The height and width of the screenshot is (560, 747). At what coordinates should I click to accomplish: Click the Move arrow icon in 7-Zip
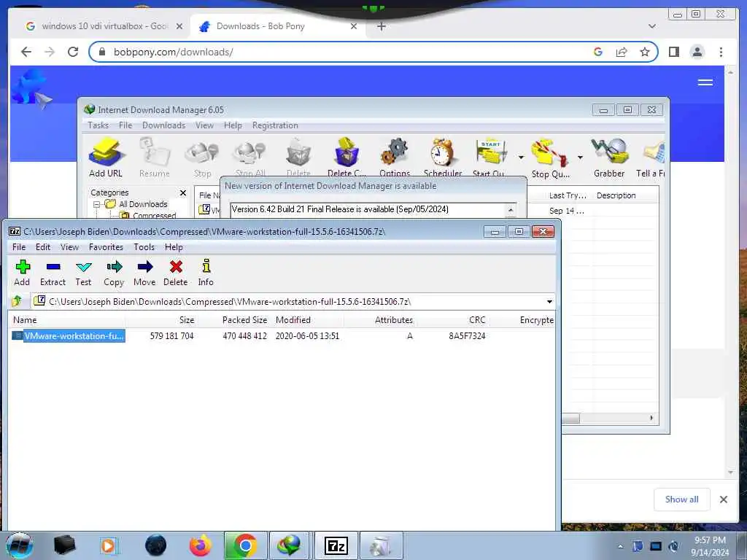point(144,273)
